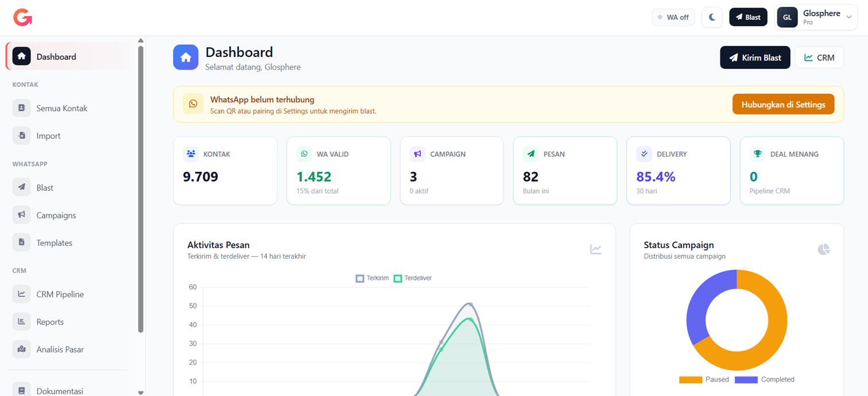
Task: Click the line chart icon in Aktivitas Pesan
Action: (x=596, y=249)
